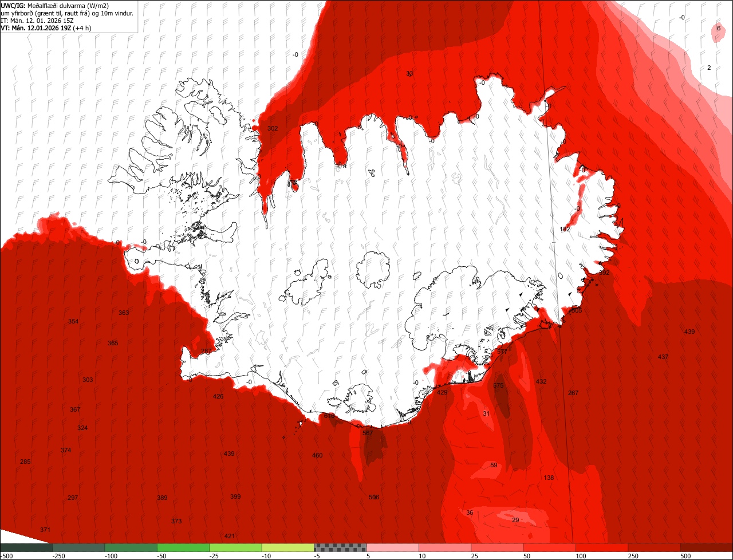Click the value 285 at the left edge
733x560 pixels.
tap(25, 462)
